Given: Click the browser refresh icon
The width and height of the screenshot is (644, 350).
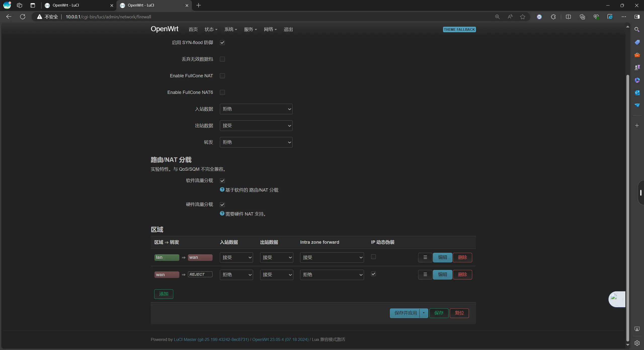Looking at the screenshot, I should pos(23,17).
